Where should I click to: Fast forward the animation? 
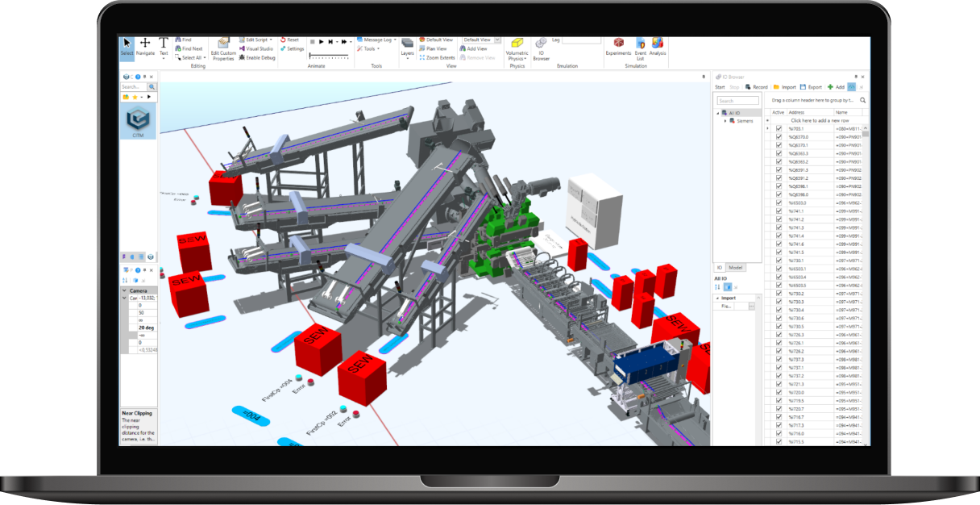343,41
